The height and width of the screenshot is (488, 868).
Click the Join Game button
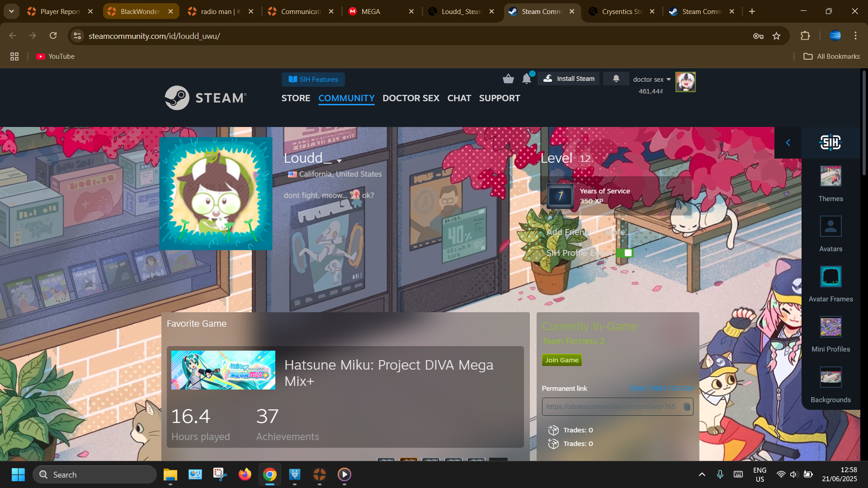pos(561,360)
